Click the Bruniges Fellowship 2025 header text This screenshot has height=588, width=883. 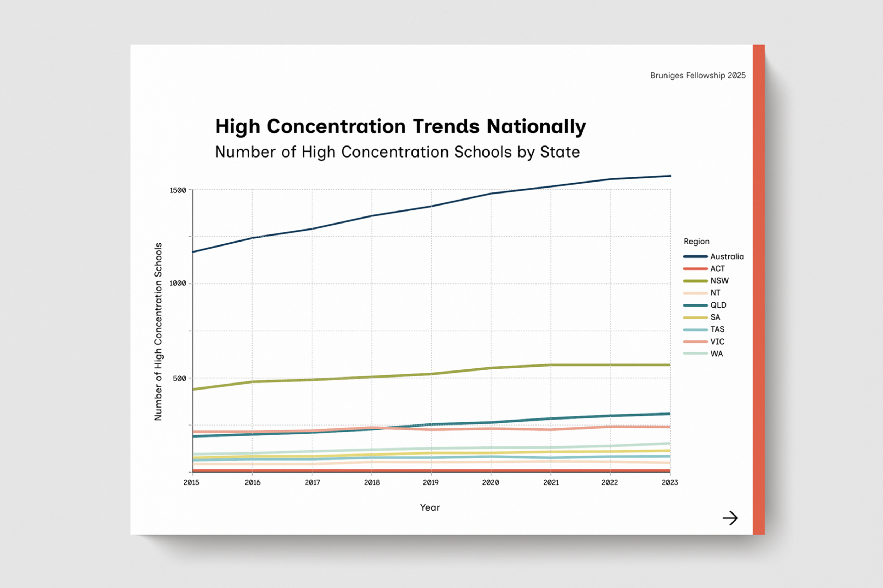tap(698, 75)
